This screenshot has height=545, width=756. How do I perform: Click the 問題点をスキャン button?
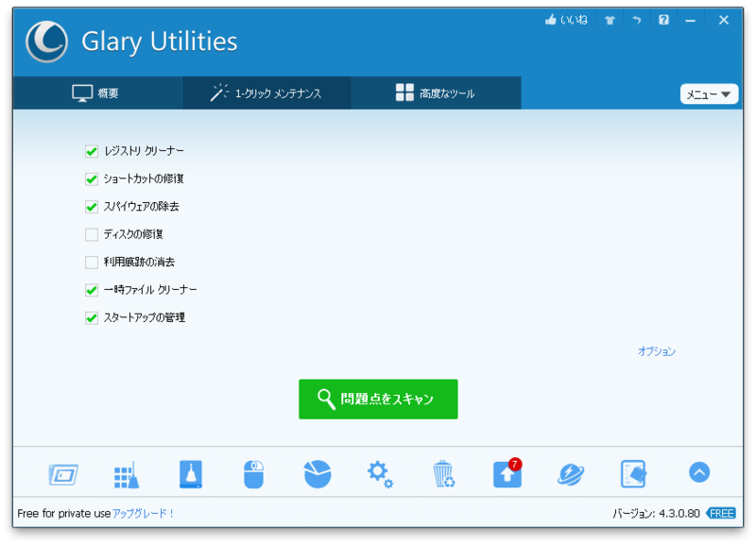click(378, 399)
